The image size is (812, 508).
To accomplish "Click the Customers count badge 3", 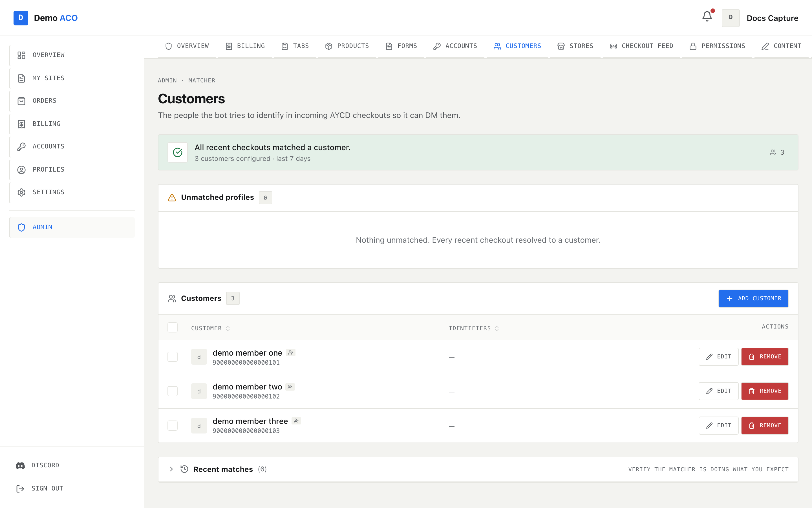I will point(233,298).
